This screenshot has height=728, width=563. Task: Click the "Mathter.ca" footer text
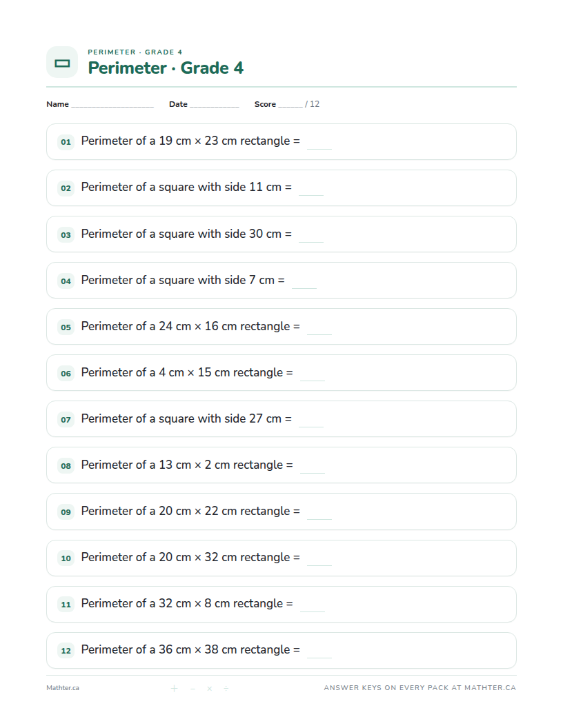pos(63,688)
